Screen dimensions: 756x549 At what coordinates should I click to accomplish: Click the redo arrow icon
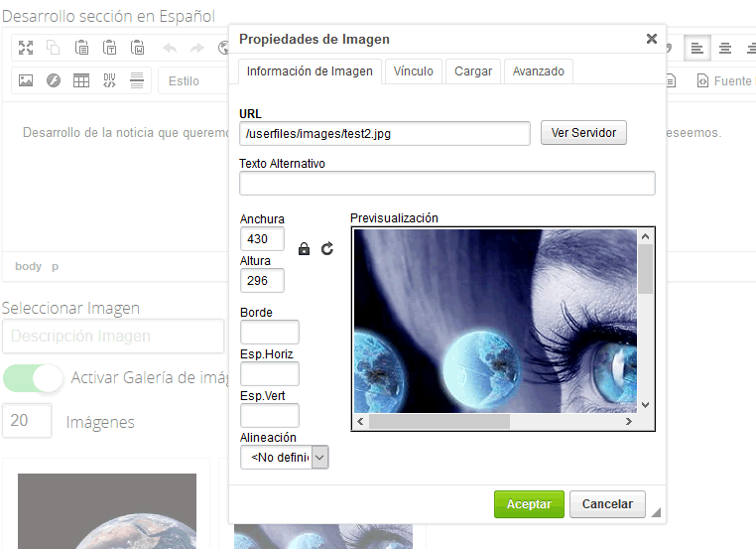click(197, 48)
